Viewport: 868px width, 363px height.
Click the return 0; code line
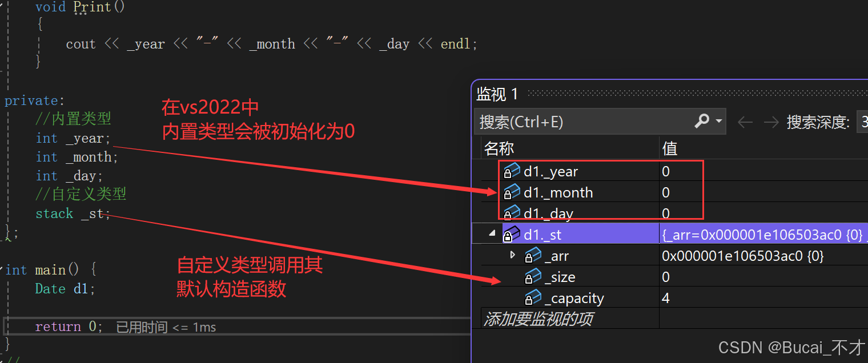[x=69, y=326]
